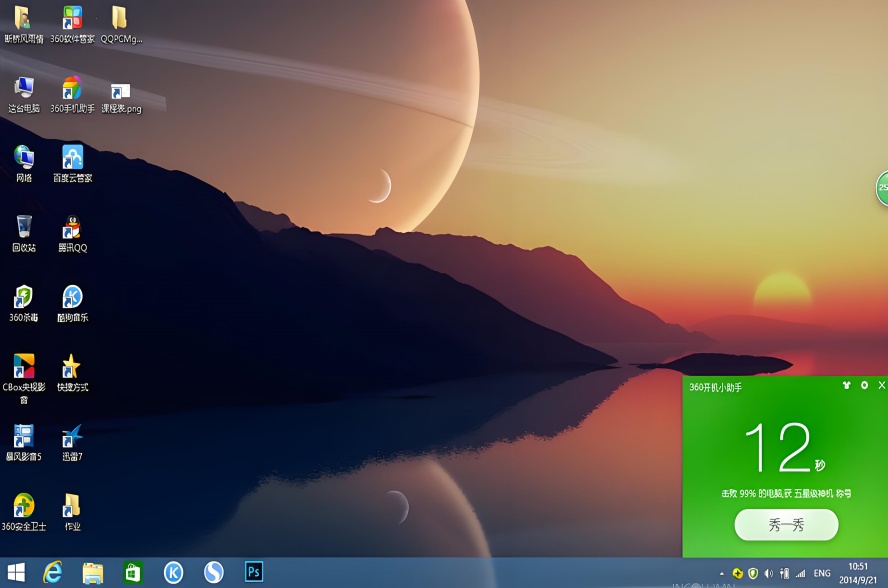Screen dimensions: 888x588
Task: Open the volume speaker tray icon
Action: [769, 573]
